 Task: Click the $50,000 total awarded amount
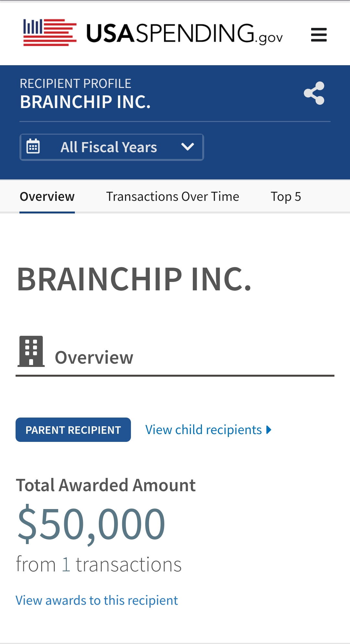click(x=91, y=525)
